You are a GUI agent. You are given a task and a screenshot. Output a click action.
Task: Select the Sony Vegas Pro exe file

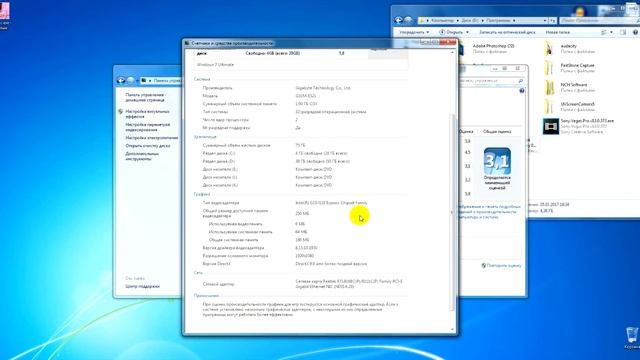point(578,126)
